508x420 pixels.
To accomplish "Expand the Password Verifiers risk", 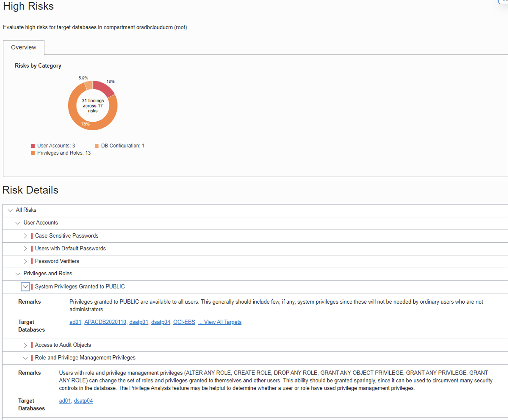I will click(x=25, y=261).
